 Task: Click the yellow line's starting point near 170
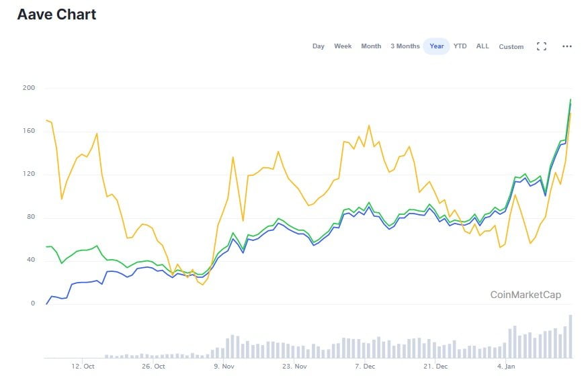coord(46,120)
